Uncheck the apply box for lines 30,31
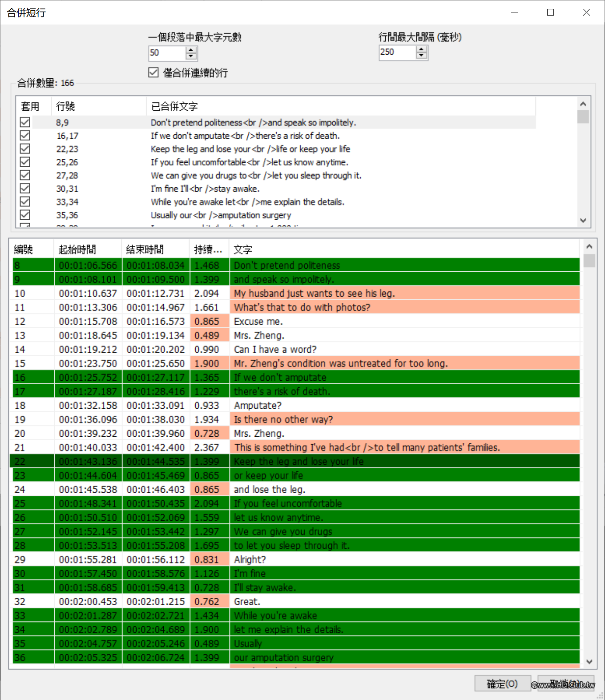 click(25, 189)
